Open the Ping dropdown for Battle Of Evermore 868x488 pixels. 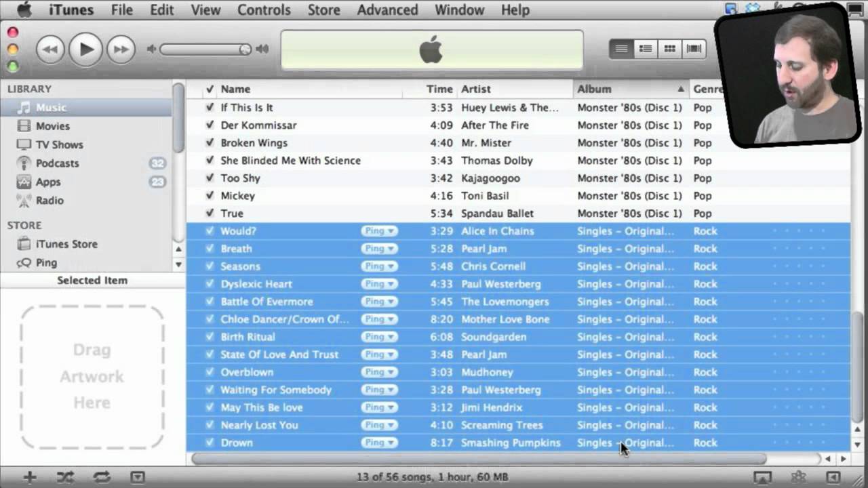click(379, 302)
